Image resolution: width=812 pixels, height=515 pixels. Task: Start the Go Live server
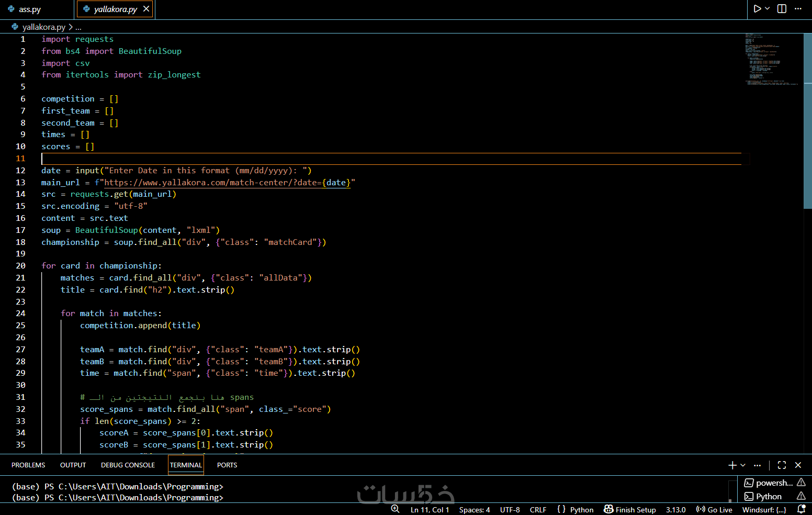(714, 510)
